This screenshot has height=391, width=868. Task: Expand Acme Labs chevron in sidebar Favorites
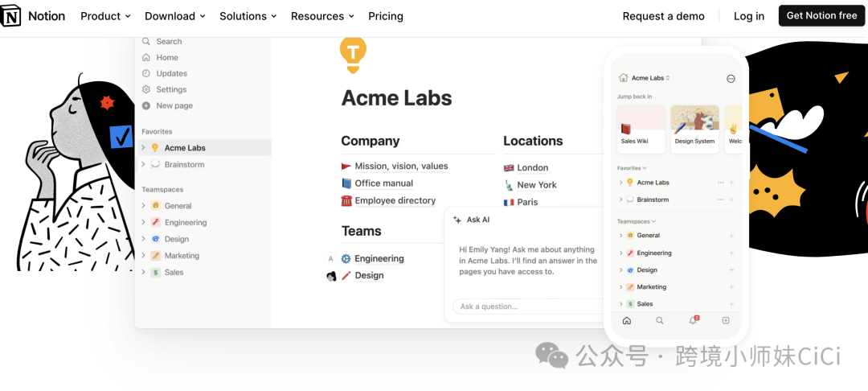point(143,147)
